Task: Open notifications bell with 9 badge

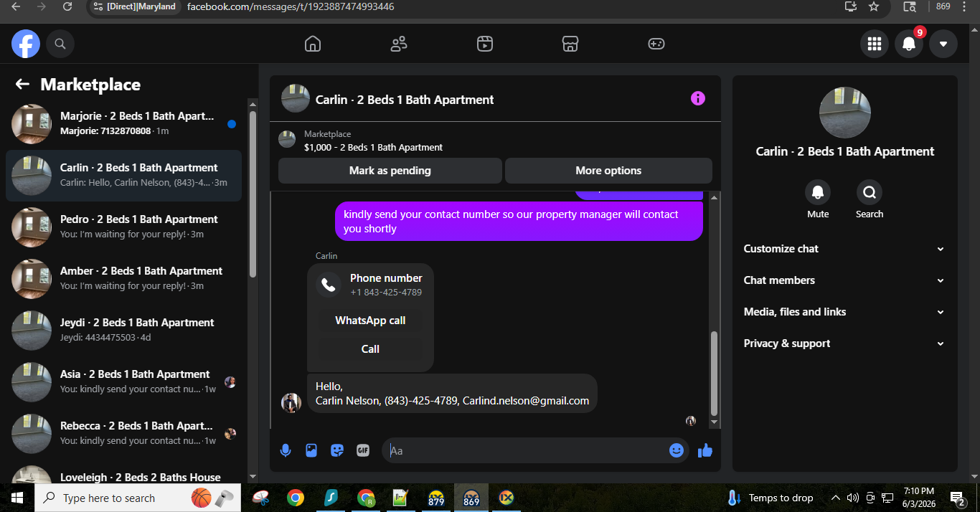Action: tap(909, 44)
